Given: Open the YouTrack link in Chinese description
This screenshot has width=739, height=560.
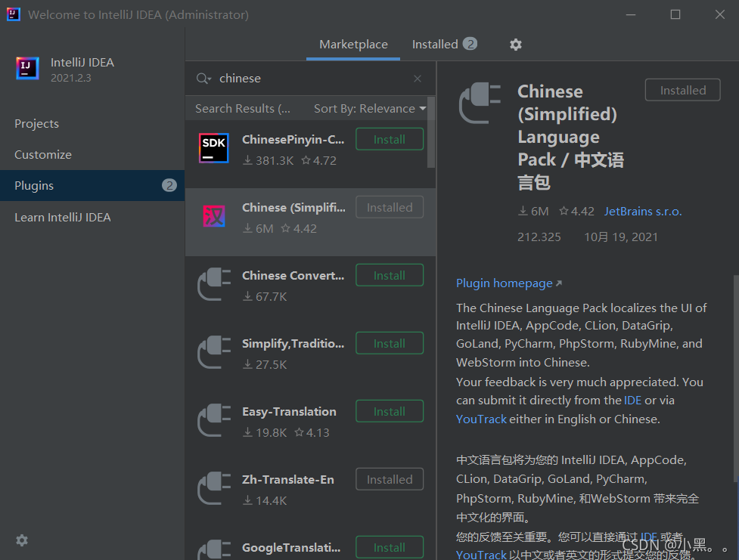Looking at the screenshot, I should click(481, 555).
